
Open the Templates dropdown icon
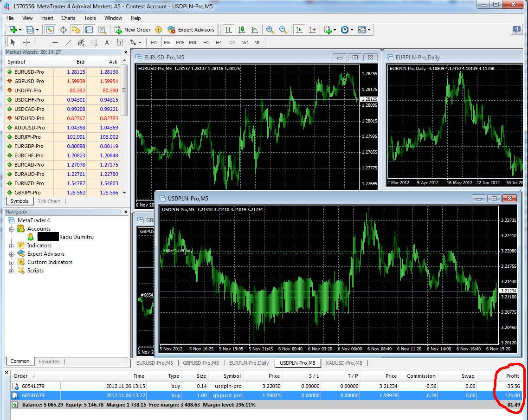(364, 30)
